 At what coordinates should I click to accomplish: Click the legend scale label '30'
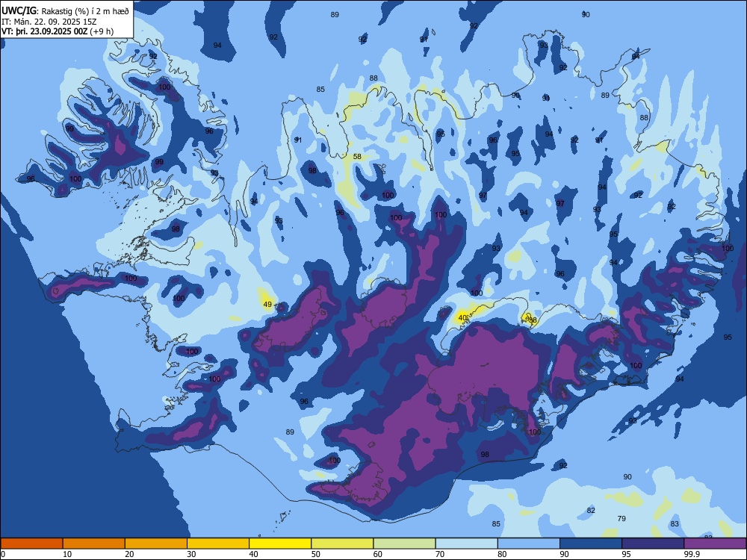click(191, 554)
